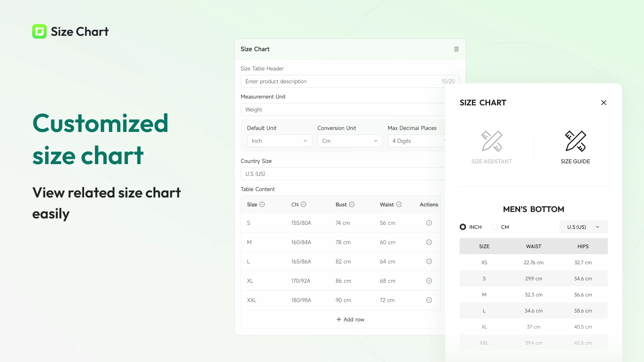Screen dimensions: 644x362
Task: Click the 155/80A cell in row S
Action: [x=301, y=223]
